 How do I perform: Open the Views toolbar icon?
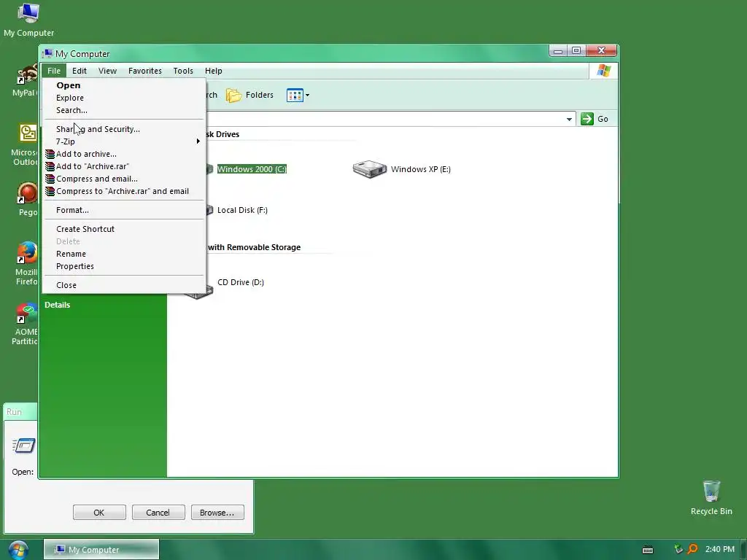[295, 96]
